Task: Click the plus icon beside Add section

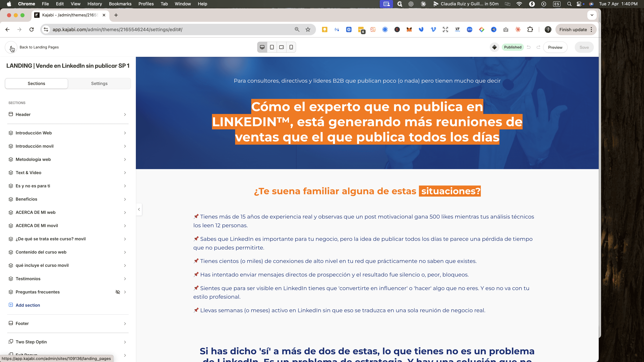Action: (x=11, y=305)
